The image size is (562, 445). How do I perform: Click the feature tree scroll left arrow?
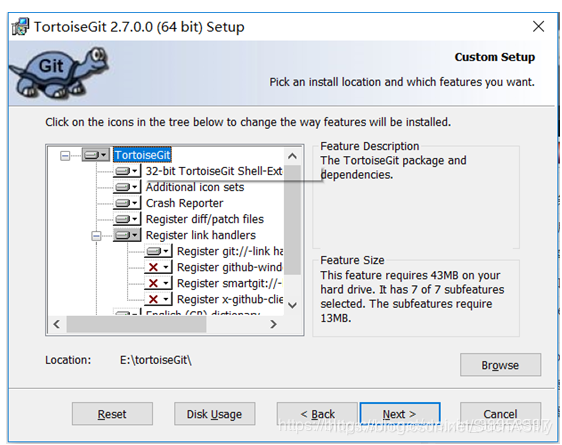pos(57,324)
